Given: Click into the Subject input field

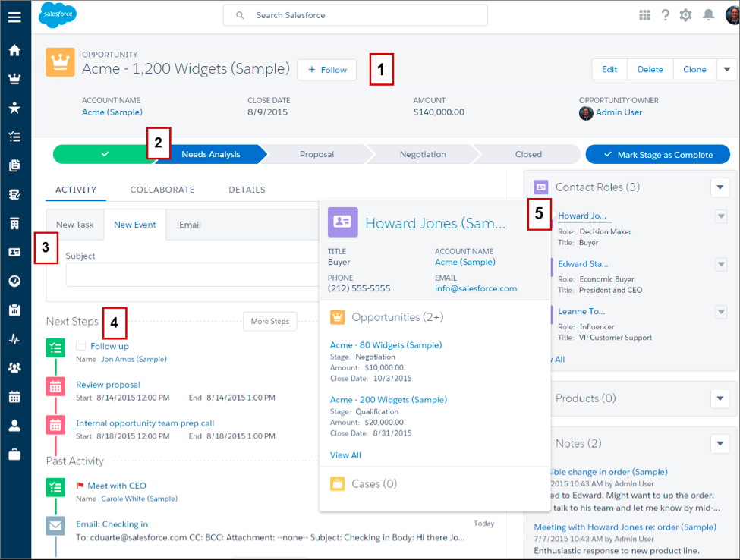Looking at the screenshot, I should (x=193, y=275).
